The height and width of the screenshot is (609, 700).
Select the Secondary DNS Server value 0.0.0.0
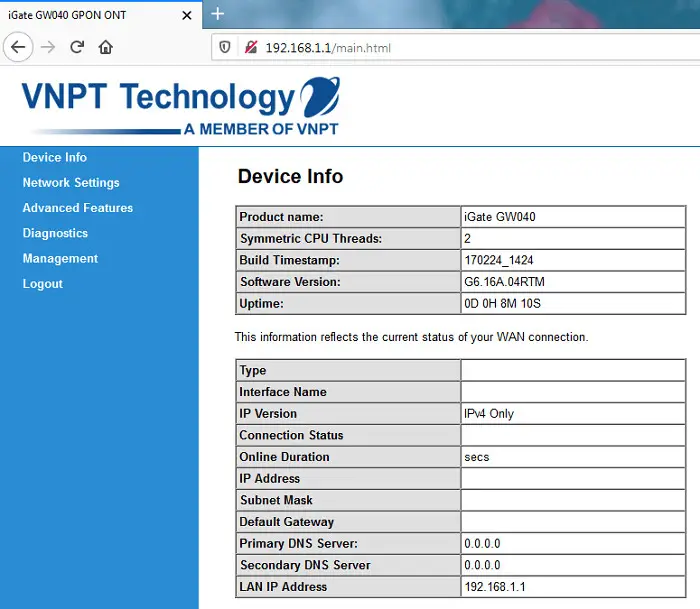pos(482,565)
